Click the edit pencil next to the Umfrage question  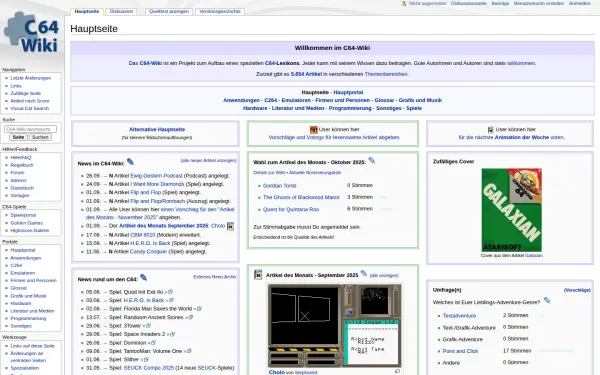tap(547, 301)
